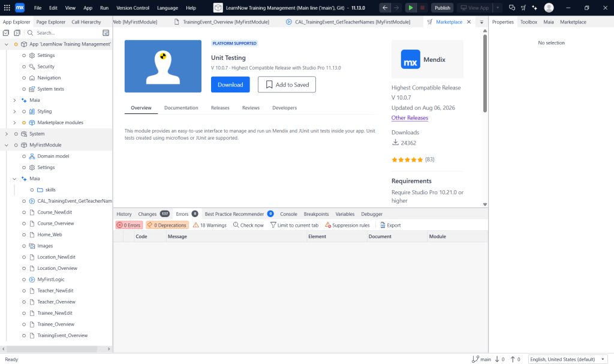Click the Unit Testing module thumbnail
This screenshot has height=364, width=614.
tap(163, 66)
